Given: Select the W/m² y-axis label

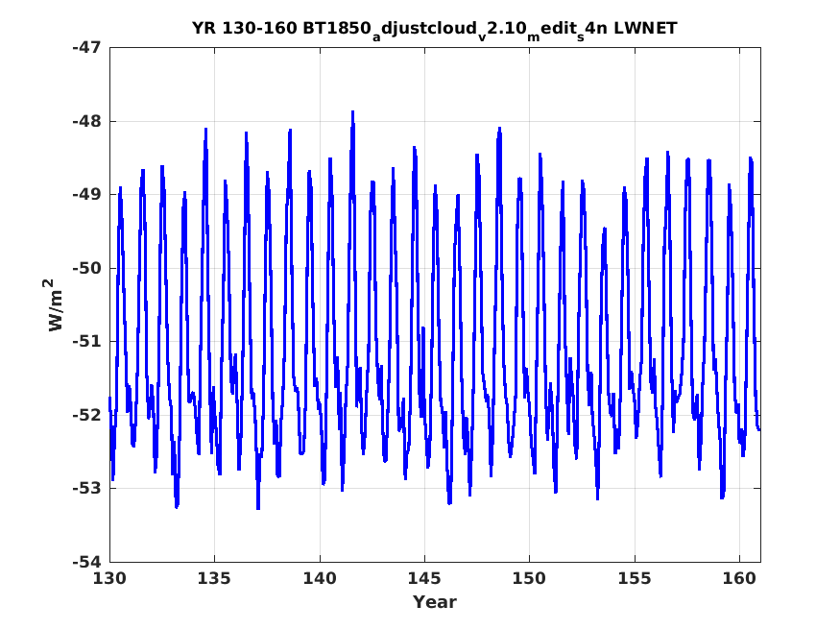Looking at the screenshot, I should (x=53, y=304).
